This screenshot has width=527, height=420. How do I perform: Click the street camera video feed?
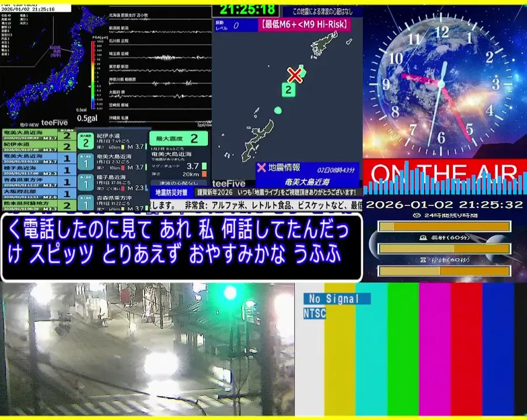148,349
